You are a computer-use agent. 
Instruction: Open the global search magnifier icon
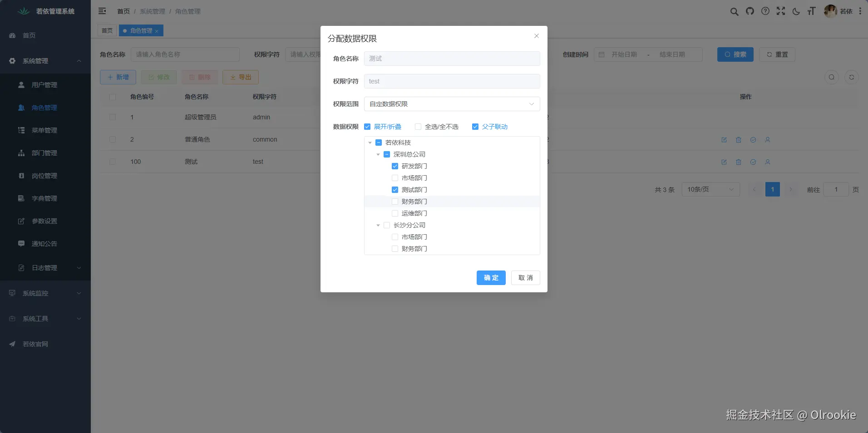click(x=734, y=11)
